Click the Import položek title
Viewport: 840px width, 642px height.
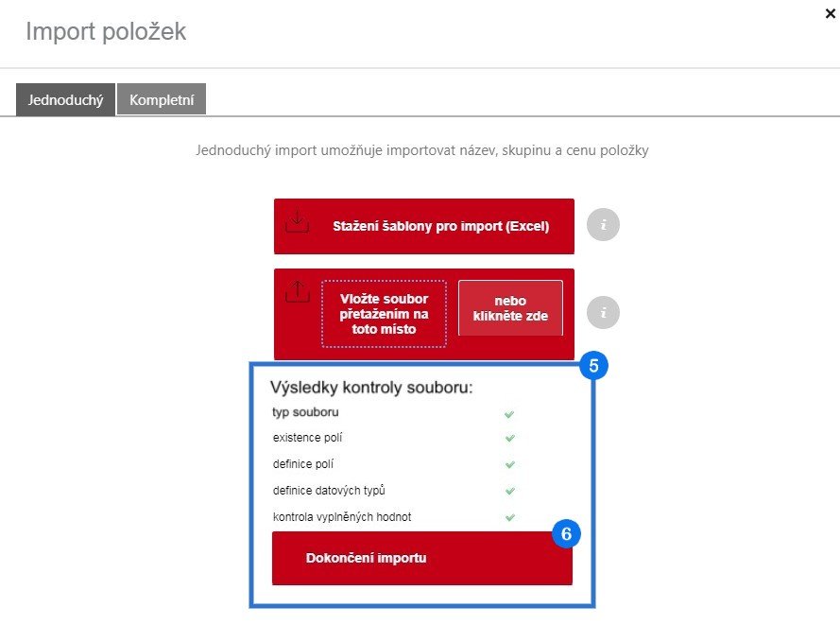[x=106, y=31]
